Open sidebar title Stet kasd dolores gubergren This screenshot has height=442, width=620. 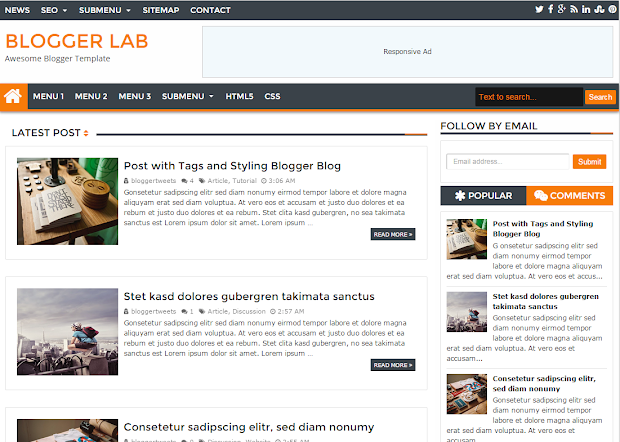coord(546,301)
